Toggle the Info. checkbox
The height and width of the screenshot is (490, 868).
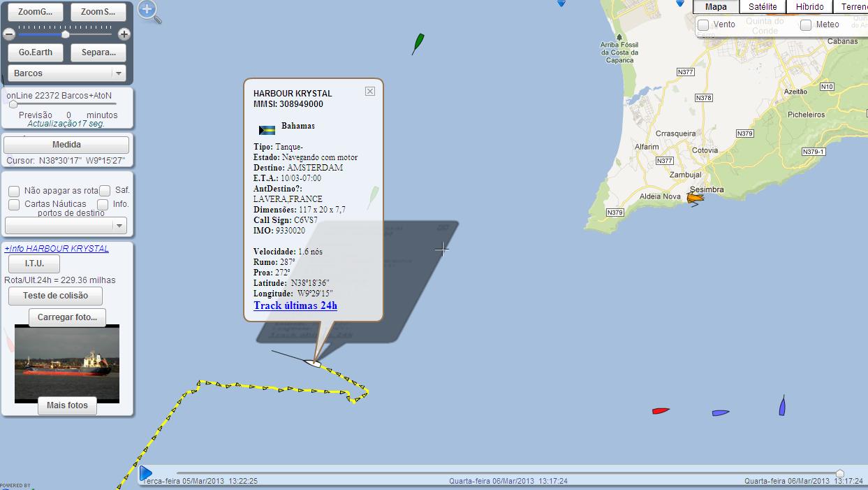(x=103, y=204)
